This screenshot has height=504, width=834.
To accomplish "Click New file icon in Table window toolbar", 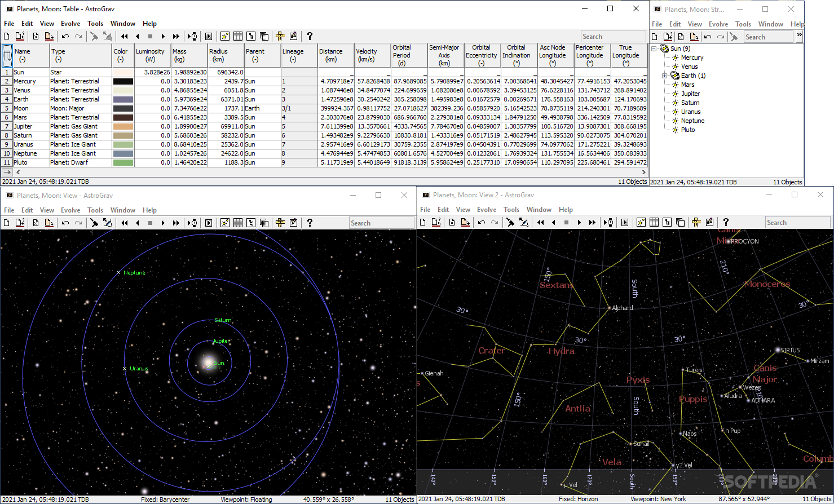I will 7,36.
